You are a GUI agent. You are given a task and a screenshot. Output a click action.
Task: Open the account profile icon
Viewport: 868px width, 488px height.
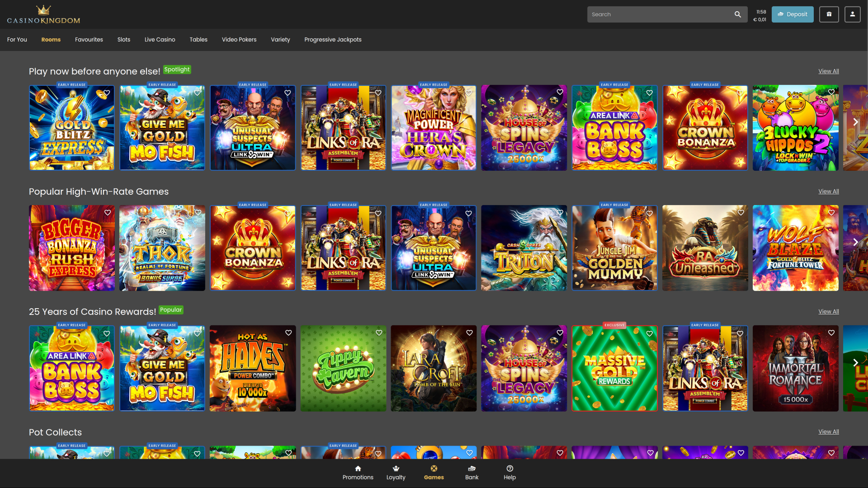852,14
